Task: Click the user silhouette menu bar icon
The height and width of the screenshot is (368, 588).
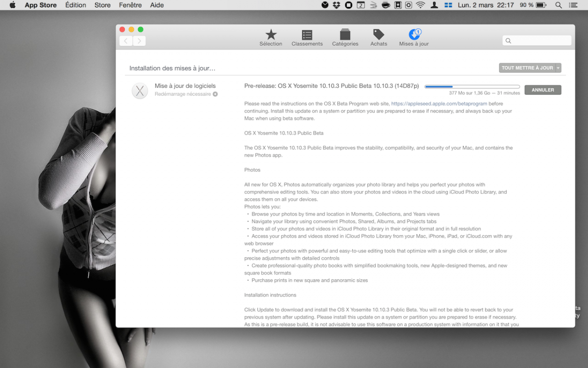Action: click(434, 5)
